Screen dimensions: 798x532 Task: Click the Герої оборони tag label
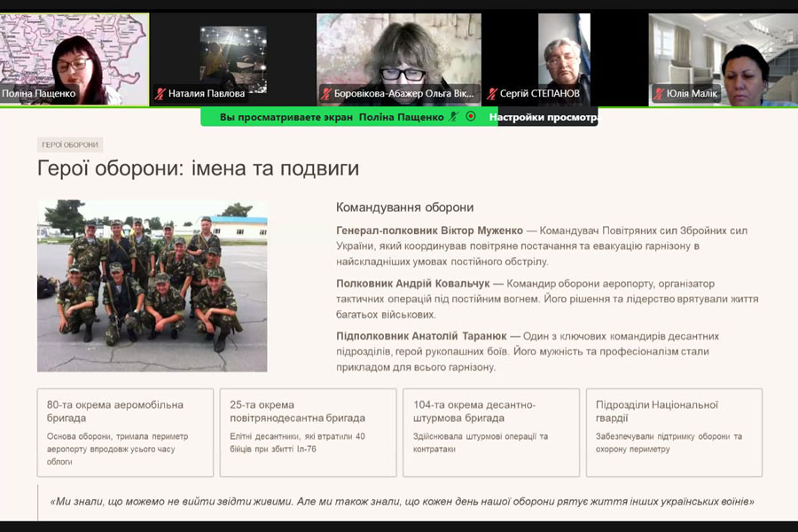tap(70, 145)
